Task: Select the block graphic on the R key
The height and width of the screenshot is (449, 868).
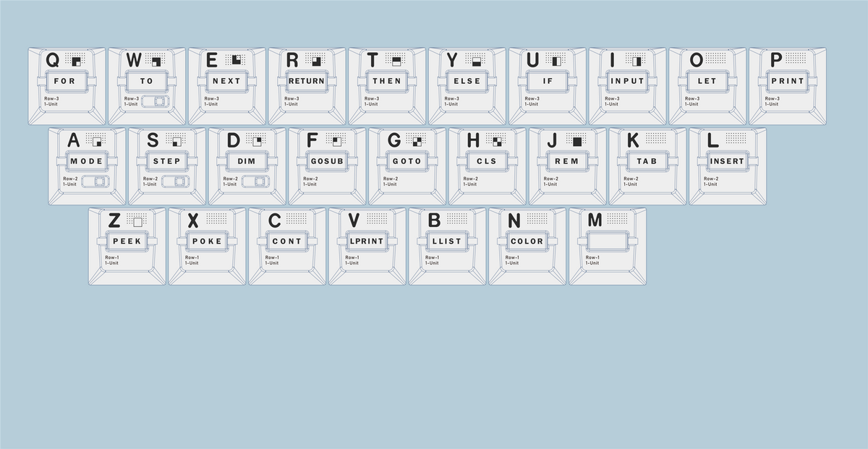Action: [317, 60]
